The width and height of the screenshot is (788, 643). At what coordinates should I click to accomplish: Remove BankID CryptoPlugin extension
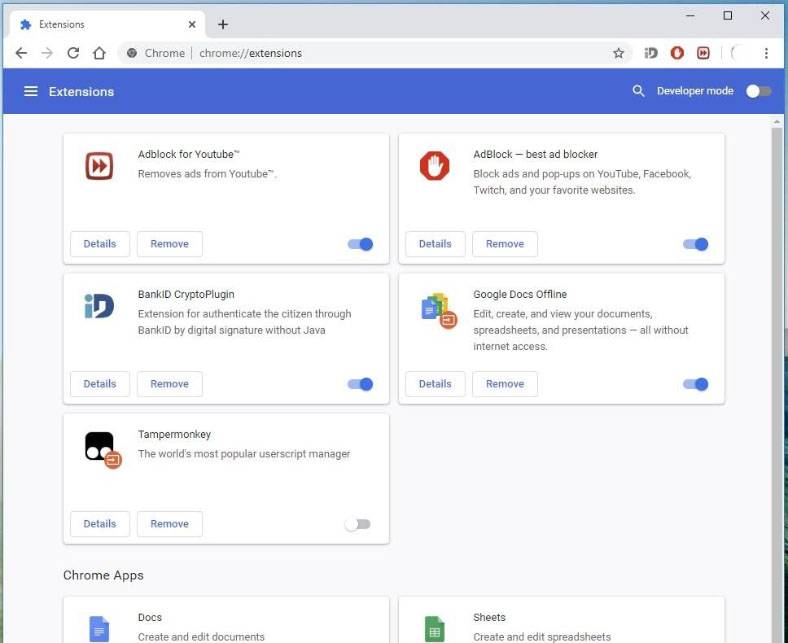(x=170, y=384)
